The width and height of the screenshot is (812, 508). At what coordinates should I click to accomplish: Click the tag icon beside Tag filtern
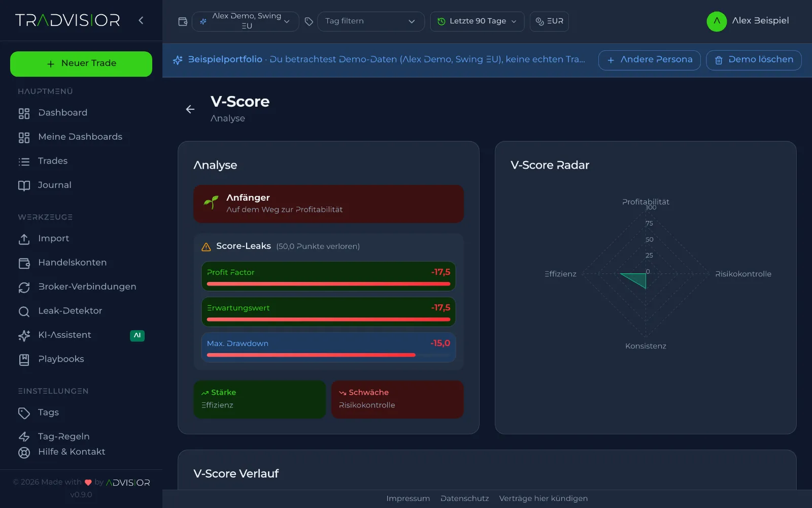click(x=309, y=21)
